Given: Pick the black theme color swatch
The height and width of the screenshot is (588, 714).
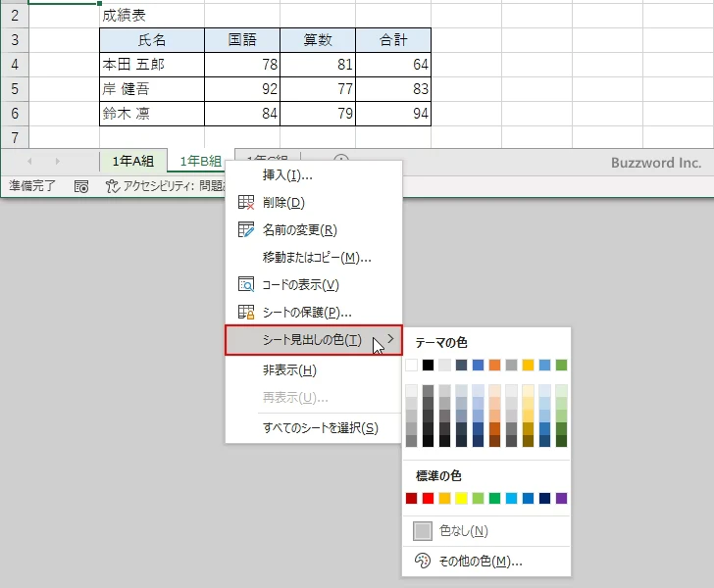Looking at the screenshot, I should coord(428,365).
